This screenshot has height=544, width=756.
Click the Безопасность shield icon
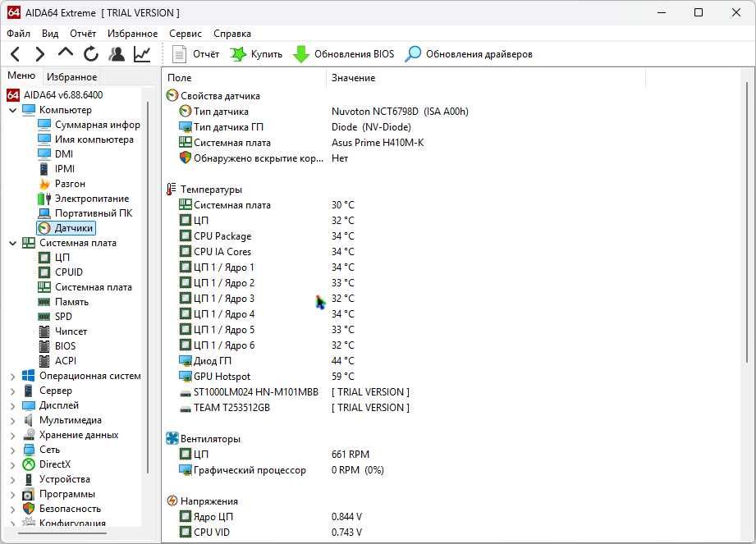(x=29, y=509)
